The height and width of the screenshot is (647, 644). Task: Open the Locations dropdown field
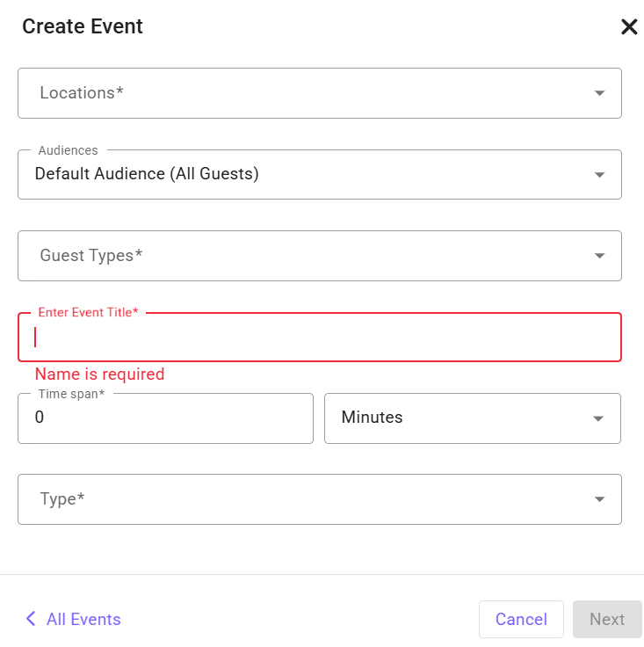point(320,93)
